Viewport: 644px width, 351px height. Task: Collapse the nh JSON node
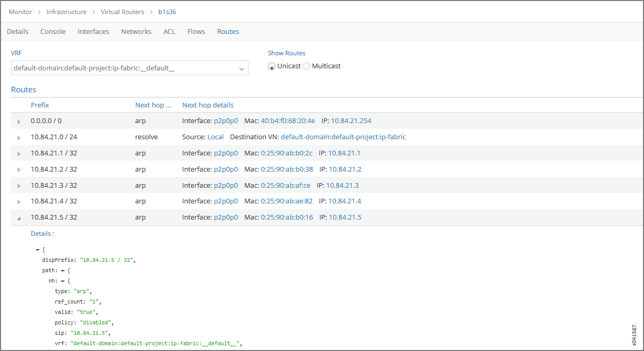tap(63, 281)
